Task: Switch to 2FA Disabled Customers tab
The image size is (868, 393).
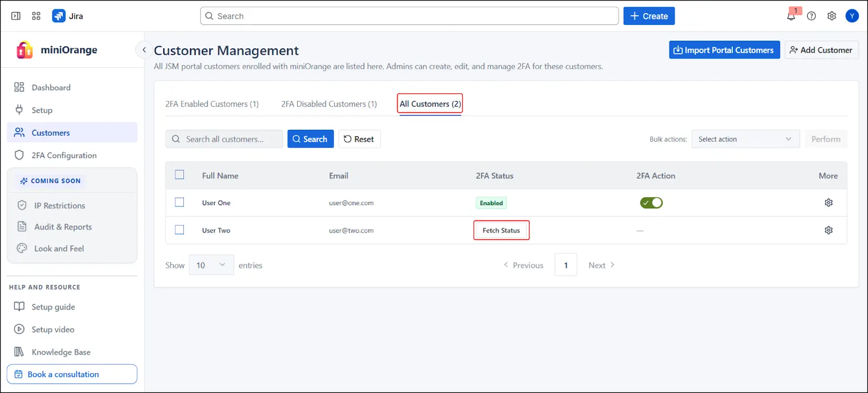Action: click(329, 104)
